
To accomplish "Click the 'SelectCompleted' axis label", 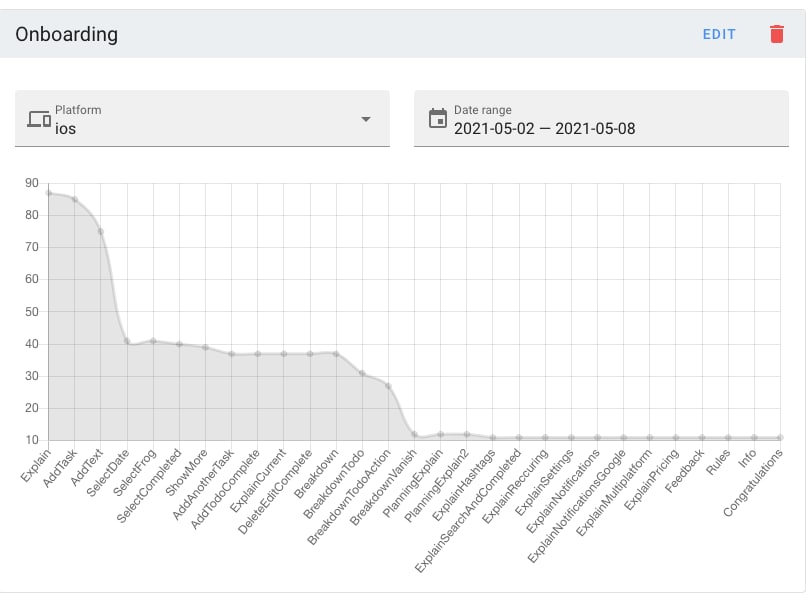I will pyautogui.click(x=149, y=485).
